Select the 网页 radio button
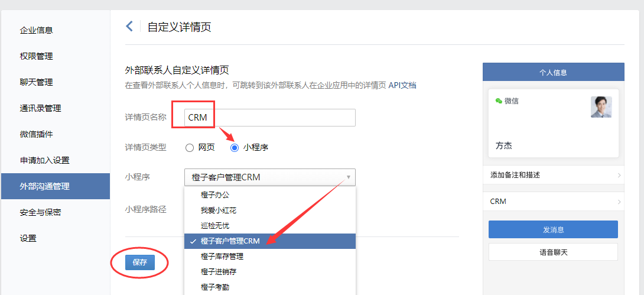 (189, 148)
